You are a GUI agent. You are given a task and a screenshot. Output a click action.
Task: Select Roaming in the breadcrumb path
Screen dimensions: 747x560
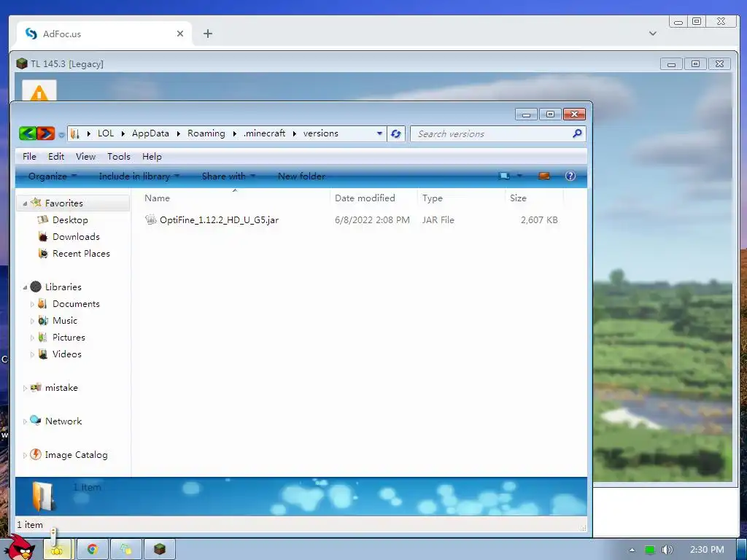(x=206, y=133)
